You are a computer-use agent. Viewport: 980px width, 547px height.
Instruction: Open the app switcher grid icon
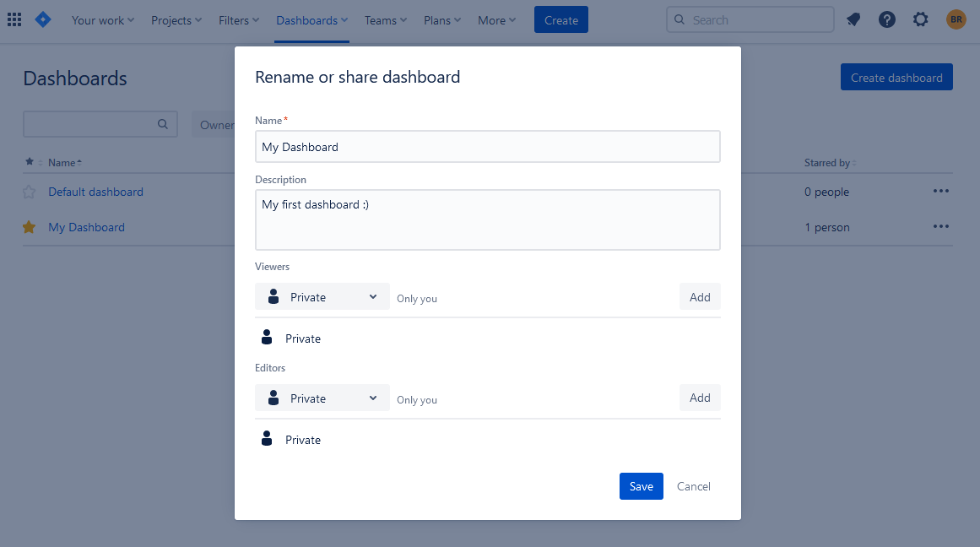coord(14,20)
